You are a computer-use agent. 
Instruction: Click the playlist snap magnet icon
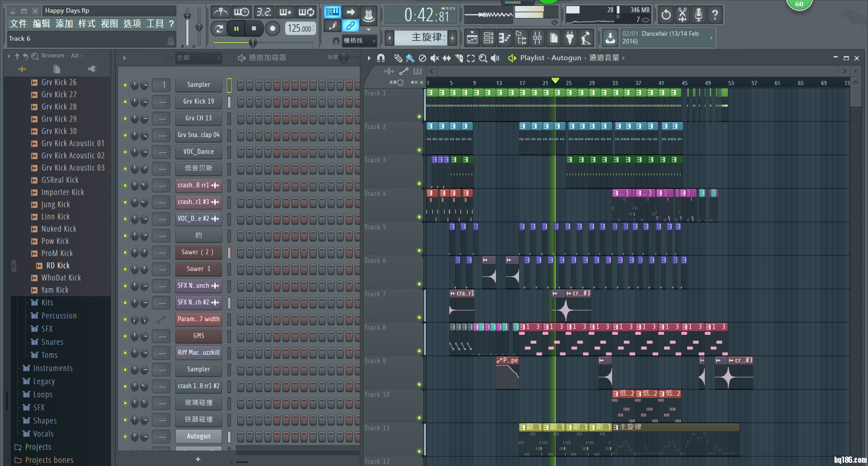pyautogui.click(x=381, y=58)
